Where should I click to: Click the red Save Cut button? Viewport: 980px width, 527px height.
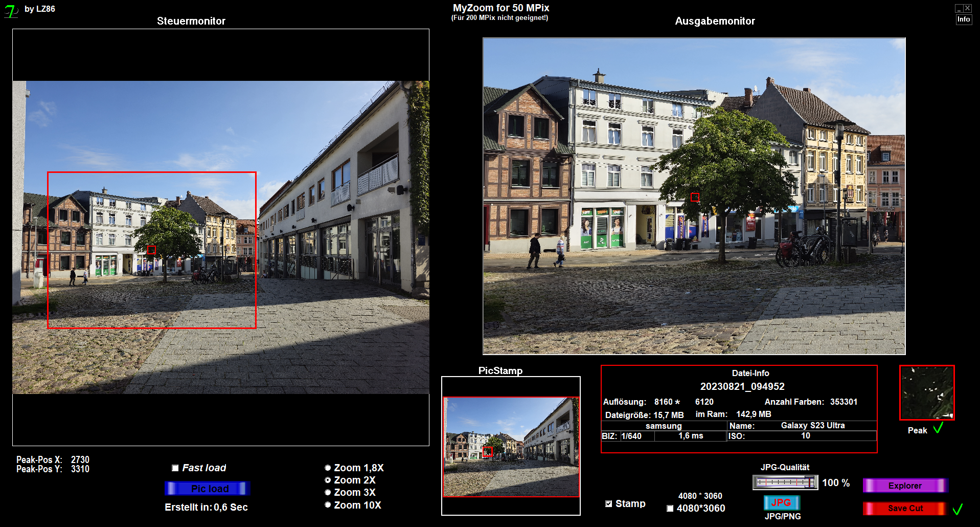click(x=904, y=509)
